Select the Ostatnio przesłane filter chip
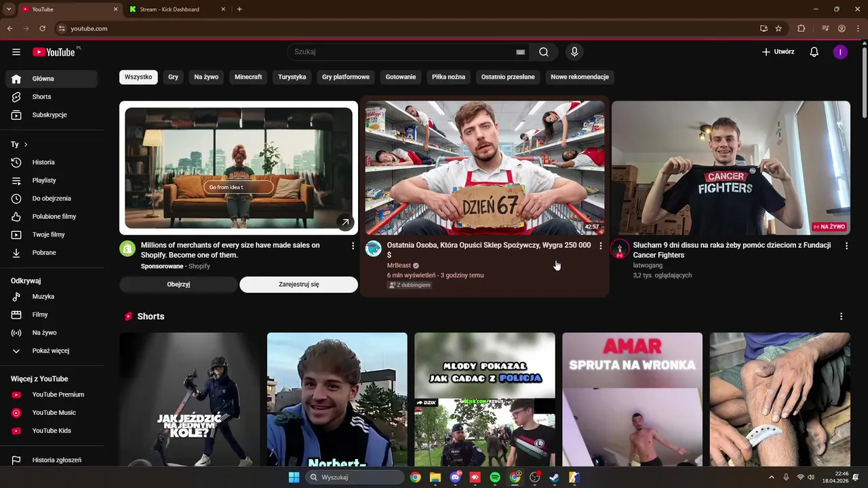This screenshot has height=488, width=868. click(x=508, y=77)
